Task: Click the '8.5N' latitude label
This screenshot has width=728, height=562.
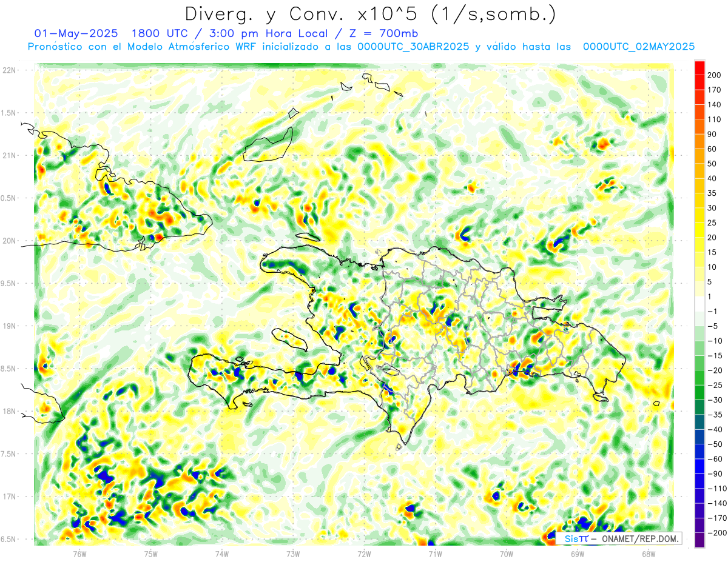Action: 8,369
